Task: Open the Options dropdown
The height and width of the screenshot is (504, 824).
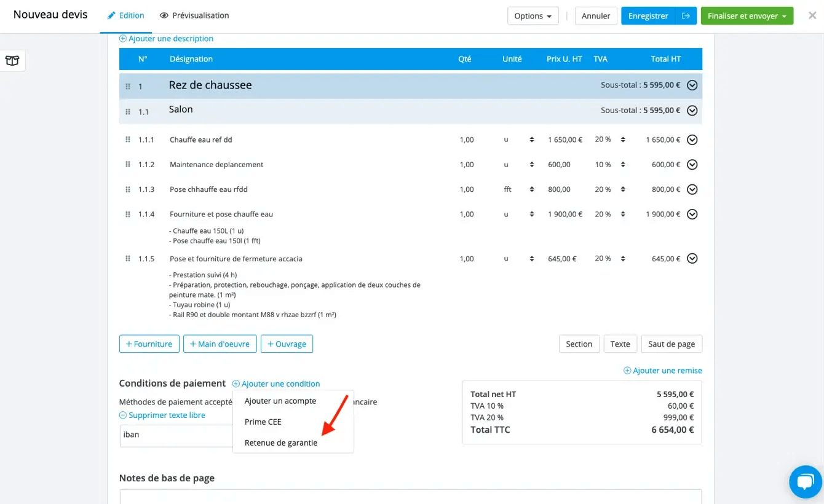Action: point(533,16)
